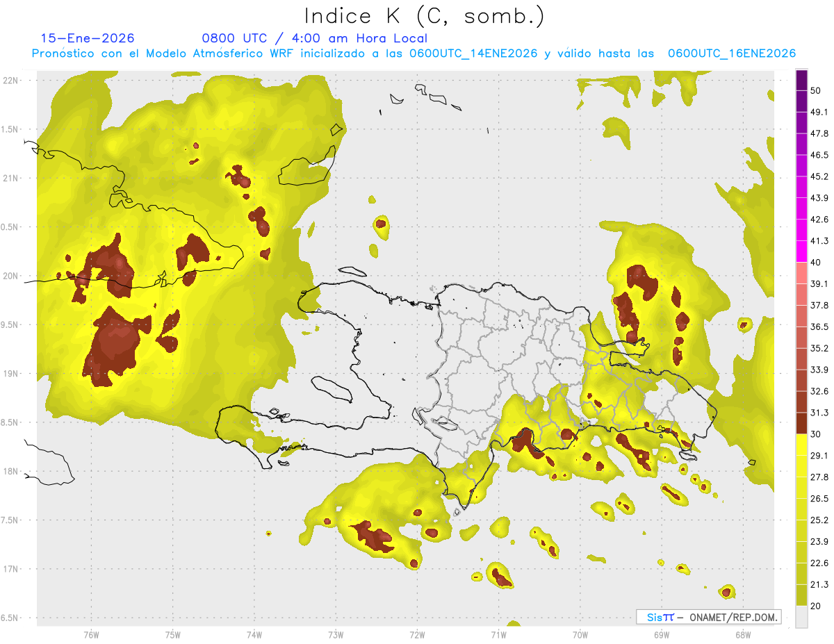This screenshot has height=644, width=834.
Task: Click the colorbar value '47.8'
Action: [819, 133]
